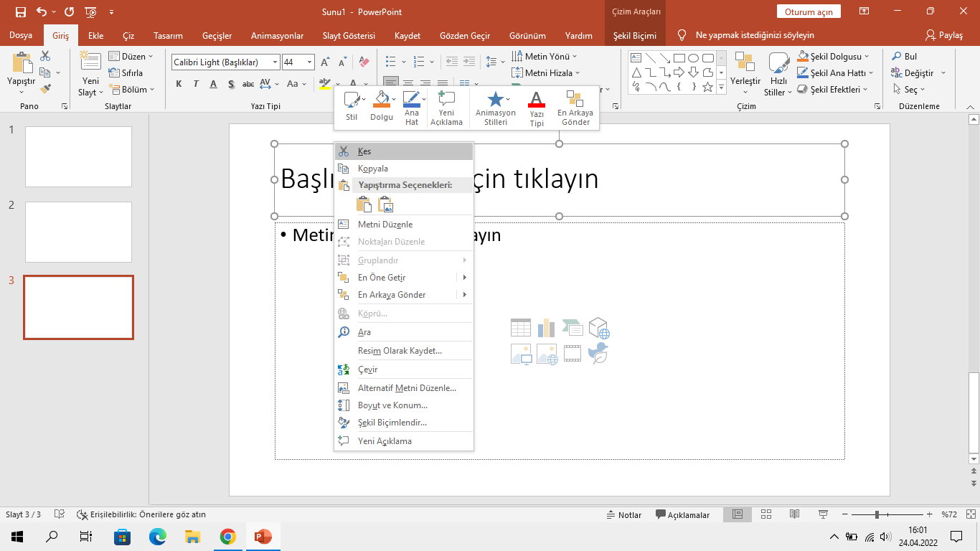Select Kopyala from the context menu
Screen dimensions: 980x551
373,169
